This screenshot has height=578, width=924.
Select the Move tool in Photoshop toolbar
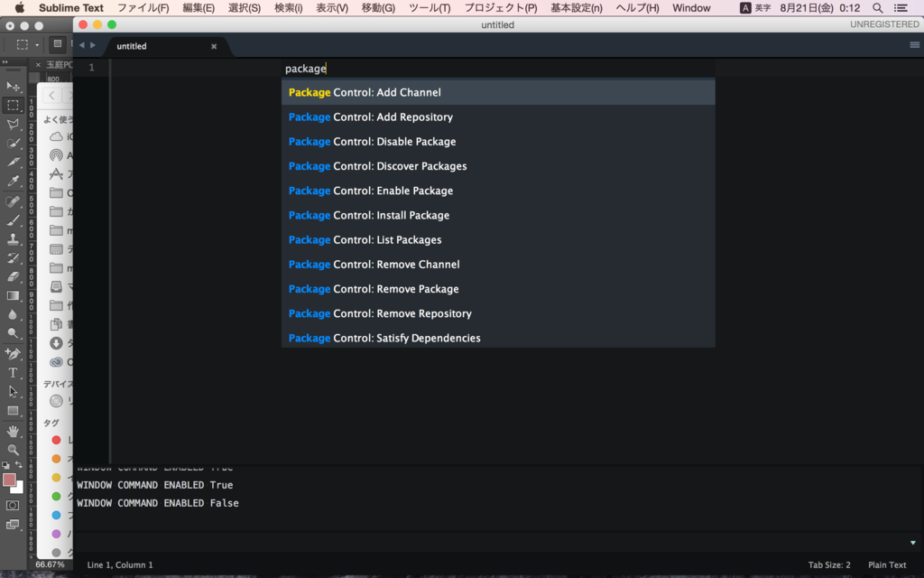[13, 87]
